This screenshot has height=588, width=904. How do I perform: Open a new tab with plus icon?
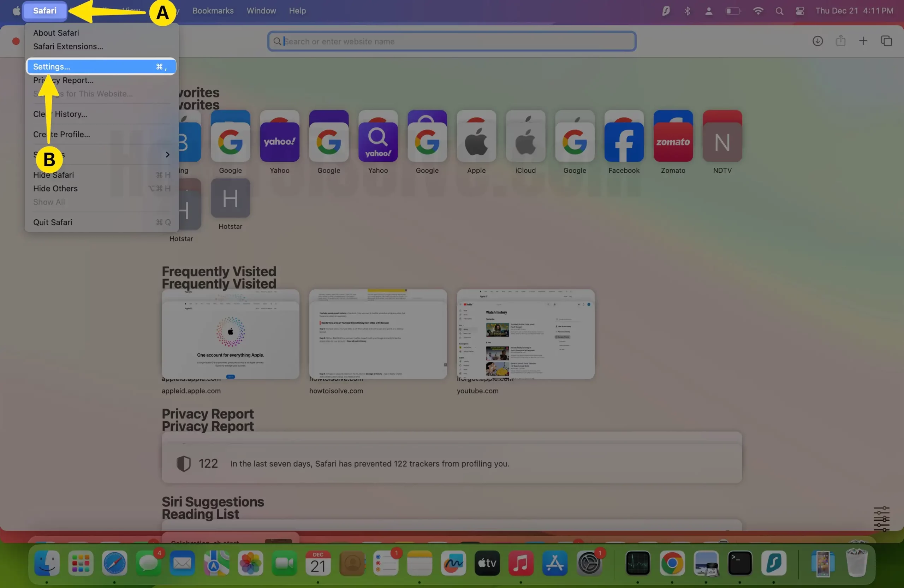(863, 41)
